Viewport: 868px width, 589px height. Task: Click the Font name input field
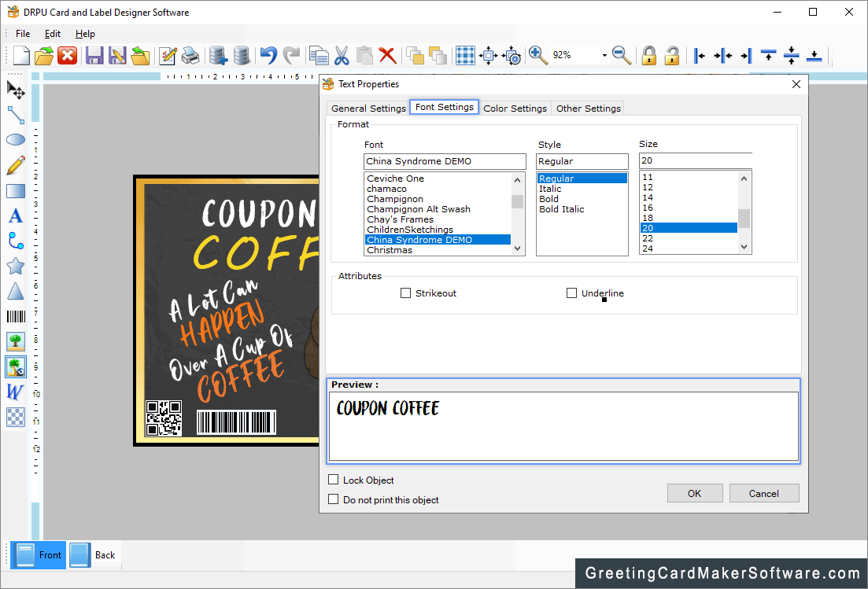click(445, 161)
